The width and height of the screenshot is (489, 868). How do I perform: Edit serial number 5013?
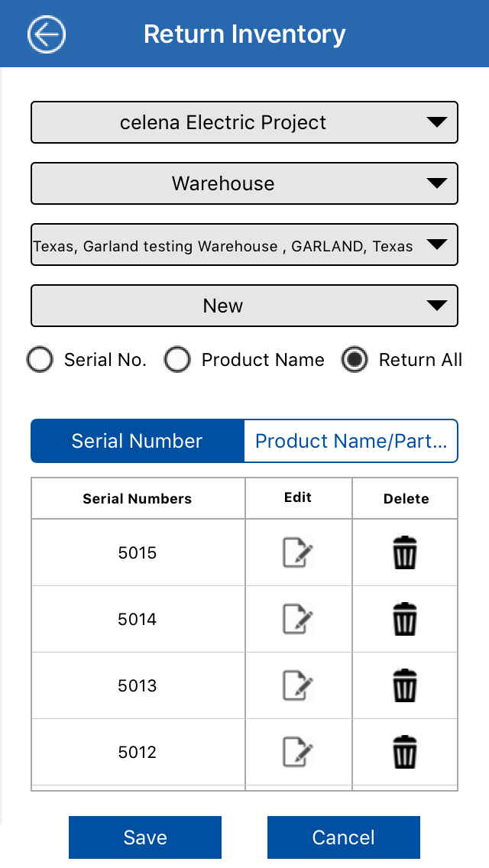coord(297,685)
